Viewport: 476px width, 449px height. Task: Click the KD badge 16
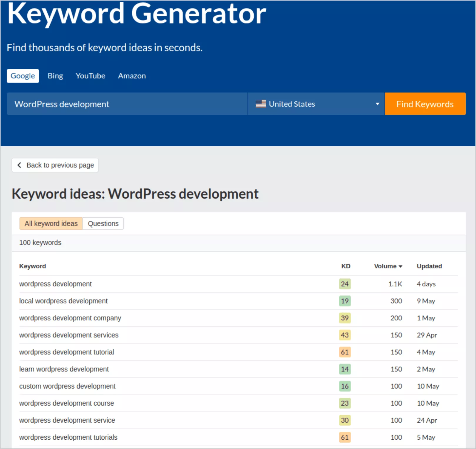pos(345,386)
